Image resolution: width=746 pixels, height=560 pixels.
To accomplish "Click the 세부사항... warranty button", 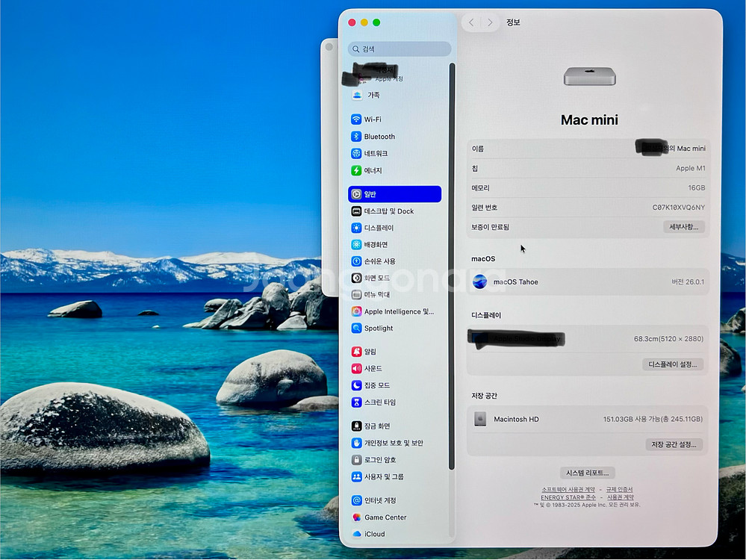I will tap(683, 227).
